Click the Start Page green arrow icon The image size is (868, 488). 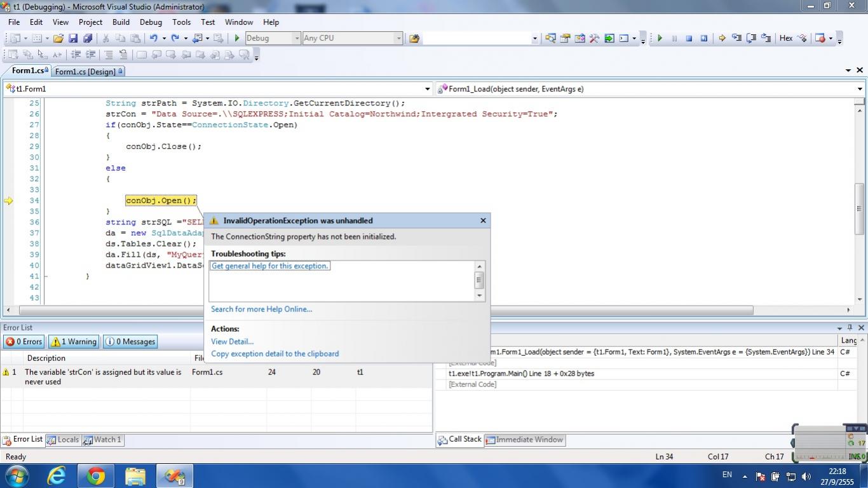[x=609, y=38]
